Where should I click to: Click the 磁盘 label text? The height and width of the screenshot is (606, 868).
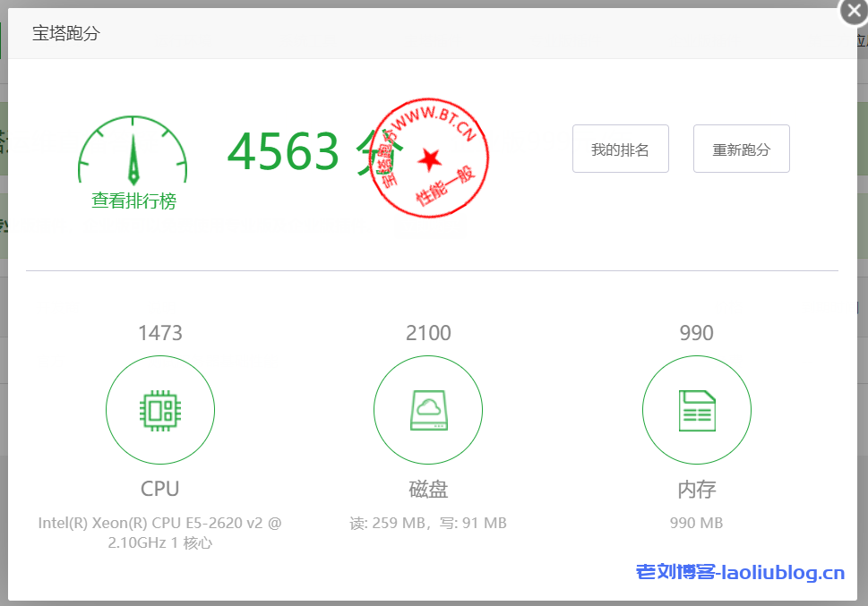428,490
